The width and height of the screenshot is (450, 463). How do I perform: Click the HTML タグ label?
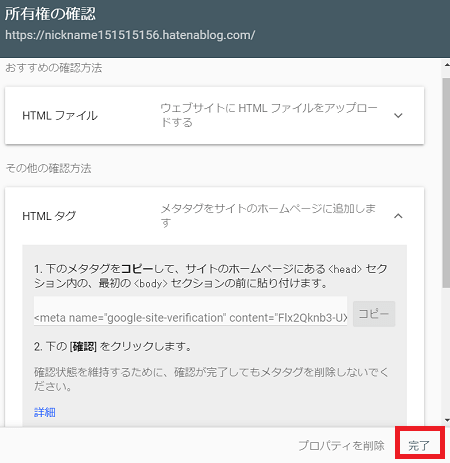(x=49, y=216)
